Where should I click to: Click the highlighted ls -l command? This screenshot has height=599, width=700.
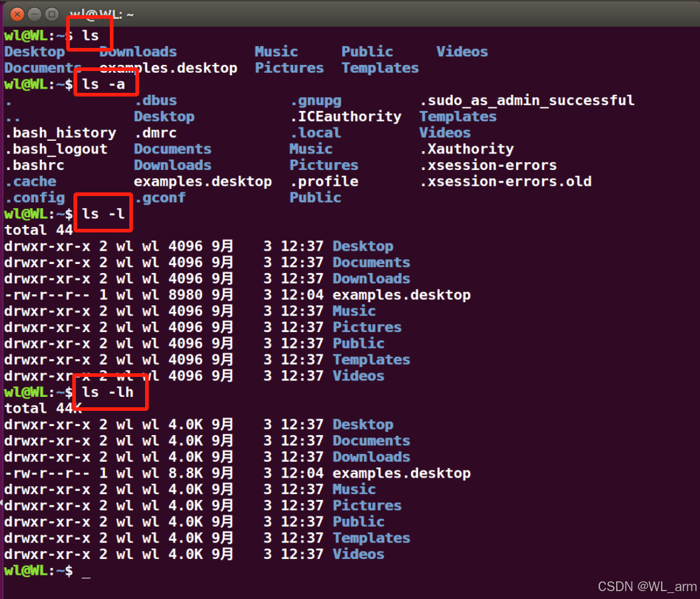pos(104,214)
